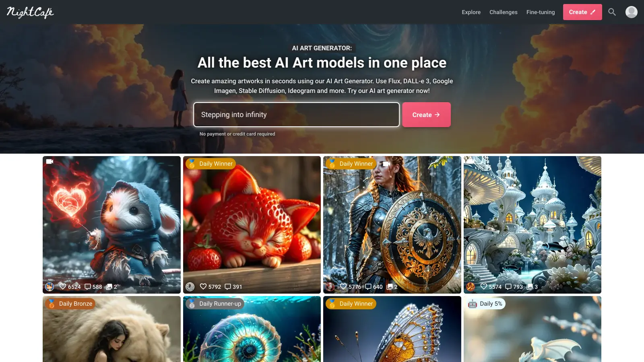Screen dimensions: 644x362
Task: Go to the Explore page
Action: [471, 12]
